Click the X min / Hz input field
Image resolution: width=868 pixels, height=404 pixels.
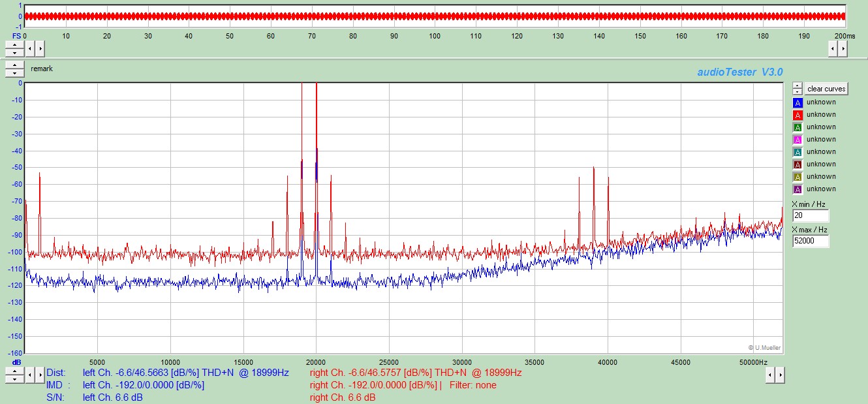click(811, 216)
